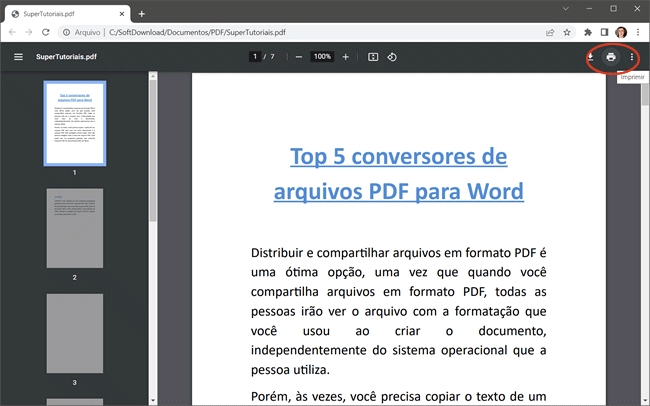Toggle the thumbnail sidebar menu
This screenshot has width=650, height=406.
coord(18,57)
